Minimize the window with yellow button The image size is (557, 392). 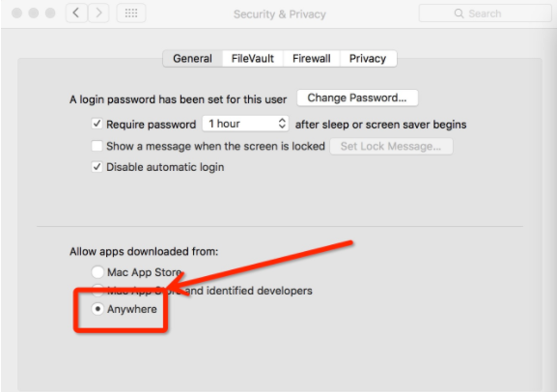34,14
